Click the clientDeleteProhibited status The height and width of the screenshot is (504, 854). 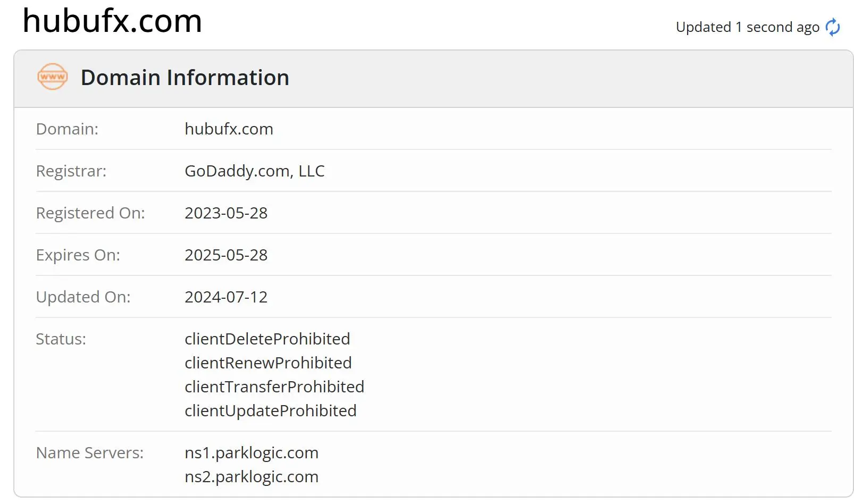tap(267, 339)
